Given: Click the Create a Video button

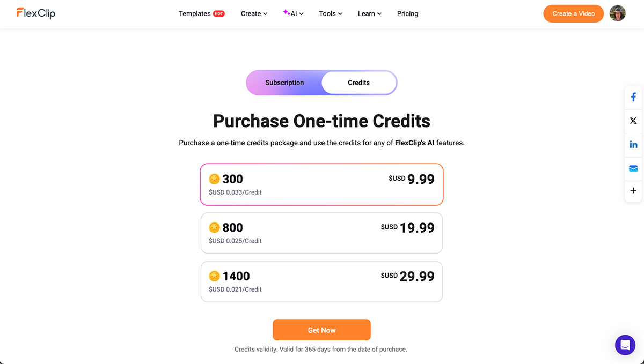Looking at the screenshot, I should pos(573,13).
